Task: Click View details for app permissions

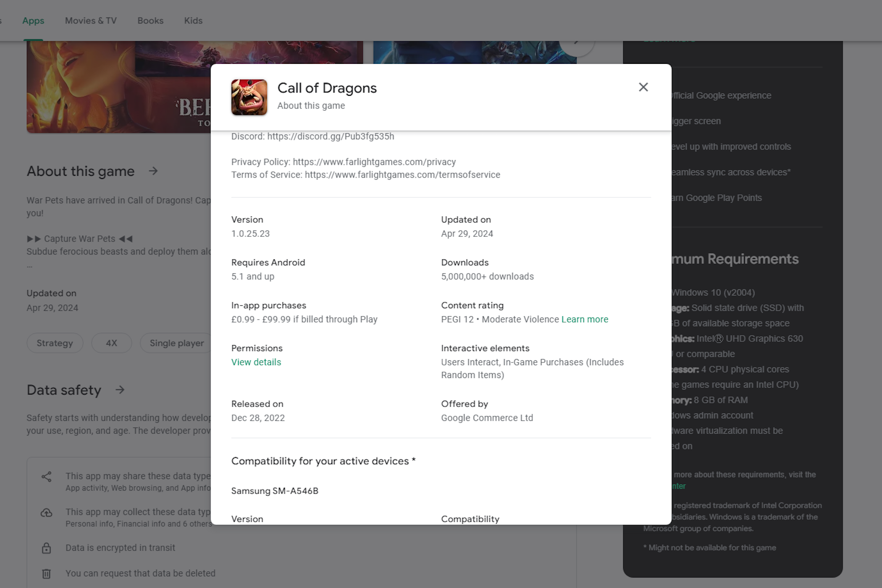Action: point(256,362)
